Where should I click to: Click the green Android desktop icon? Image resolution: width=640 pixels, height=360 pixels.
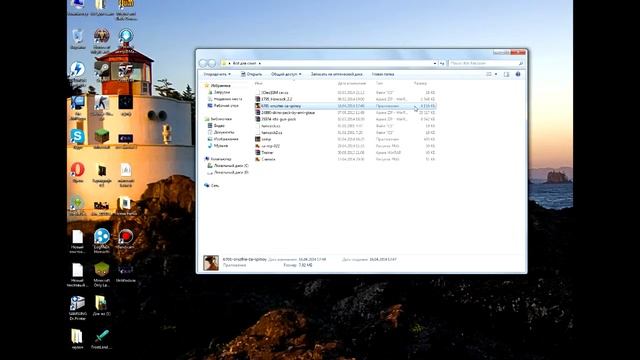click(77, 205)
